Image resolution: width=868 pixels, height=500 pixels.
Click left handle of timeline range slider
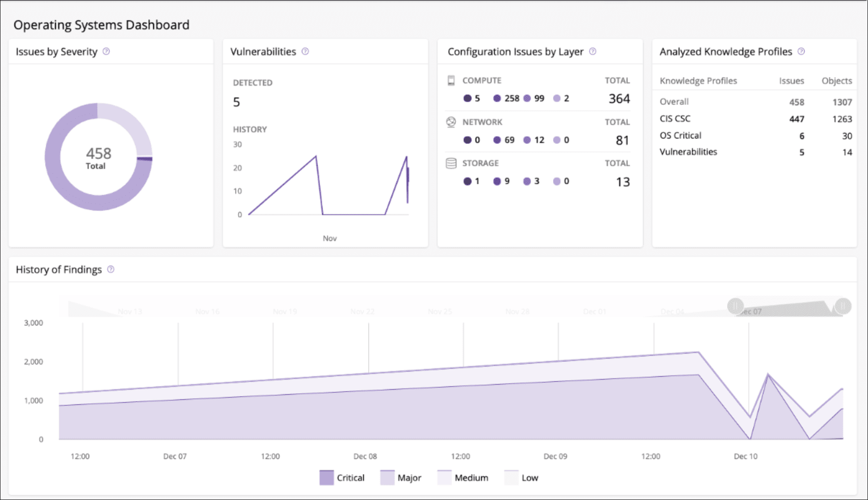735,306
